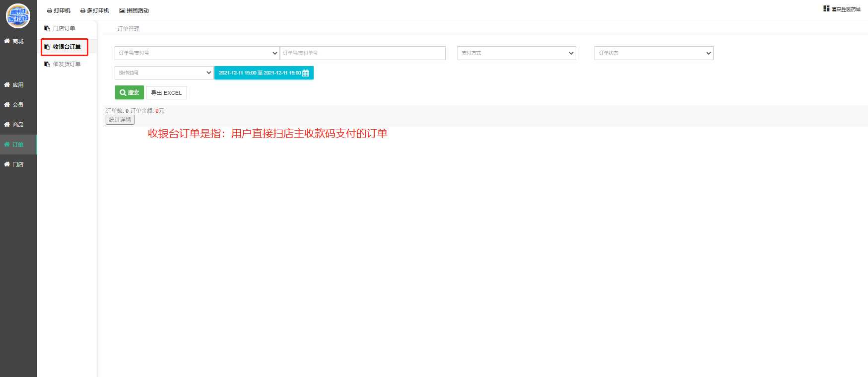Open the 应用 section in the sidebar
The image size is (868, 377).
point(14,85)
